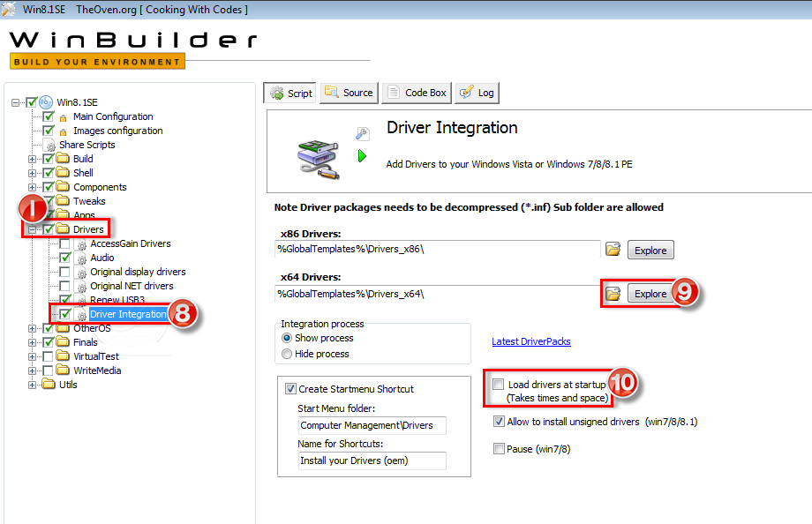Collapse the Win8.1SE root tree node
The image size is (812, 524).
point(16,102)
